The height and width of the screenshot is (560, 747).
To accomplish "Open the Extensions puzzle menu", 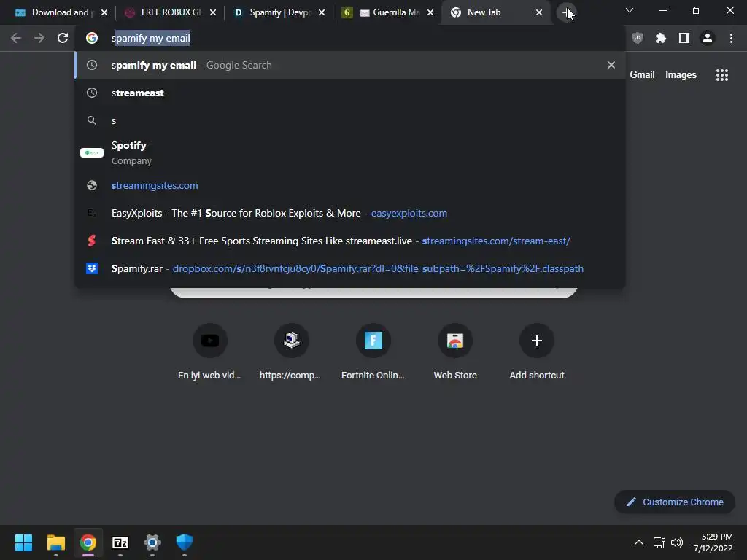I will point(661,38).
